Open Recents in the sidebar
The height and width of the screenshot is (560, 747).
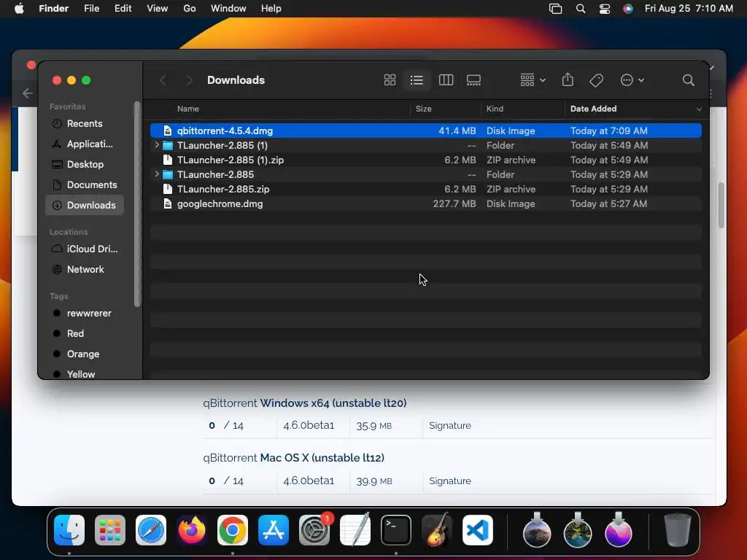85,124
